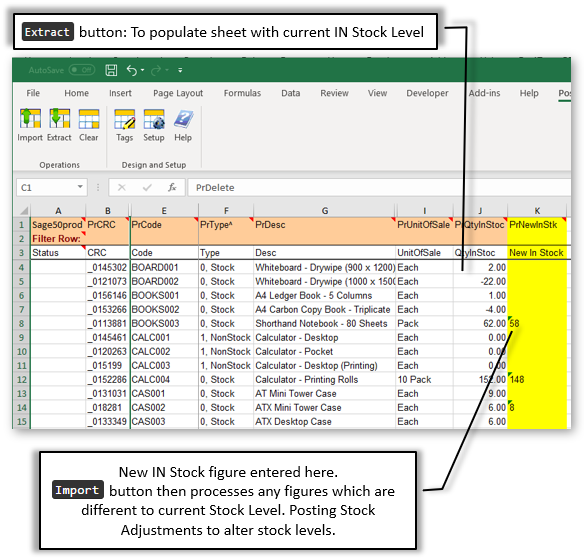
Task: Click the Import ribbon icon
Action: 30,125
